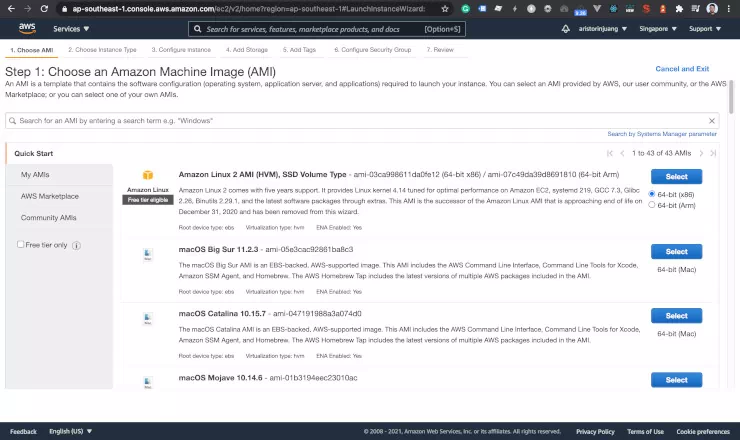Switch to step 1 Choose AMI tab
This screenshot has width=740, height=440.
tap(32, 50)
